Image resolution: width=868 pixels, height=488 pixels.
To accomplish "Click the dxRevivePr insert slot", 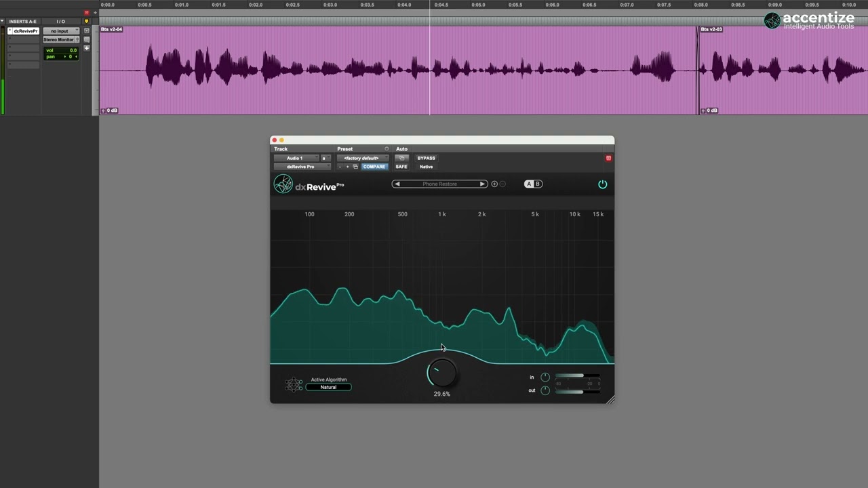I will (23, 31).
